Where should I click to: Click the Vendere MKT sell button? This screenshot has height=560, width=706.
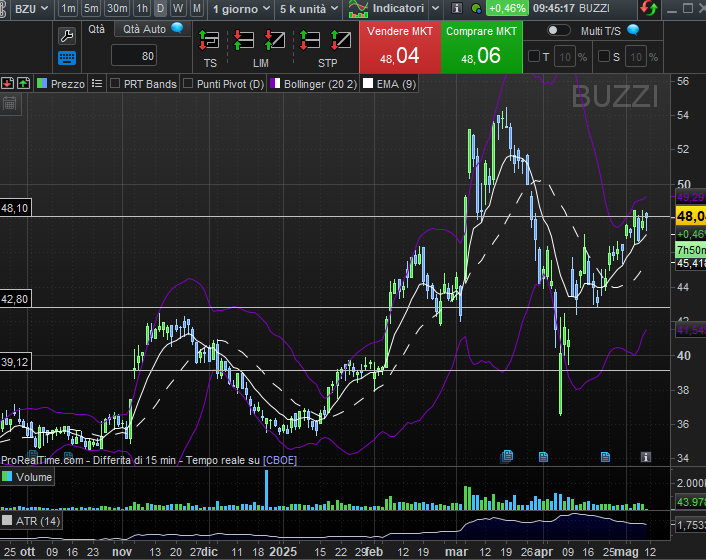click(400, 47)
